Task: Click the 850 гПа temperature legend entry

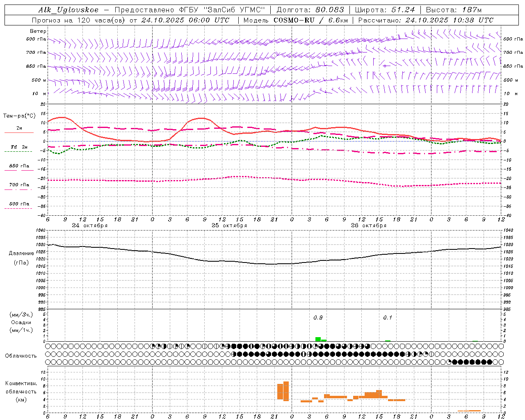Action: (19, 166)
